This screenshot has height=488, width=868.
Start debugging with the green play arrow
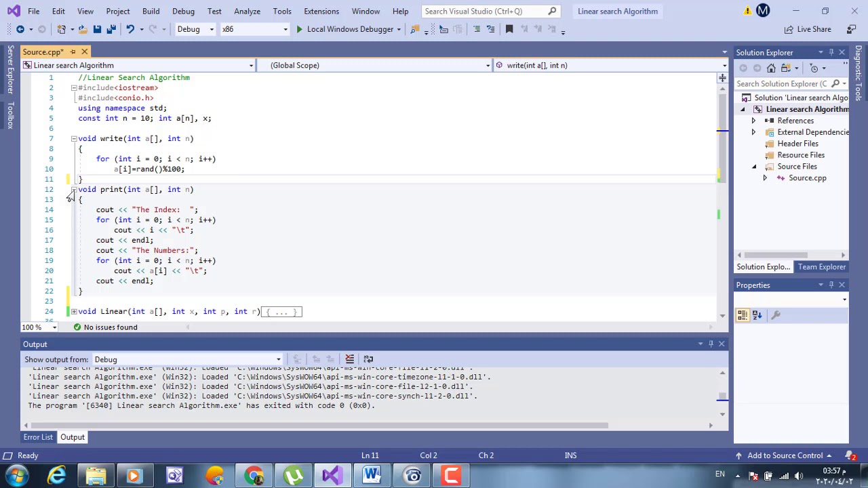(x=299, y=29)
